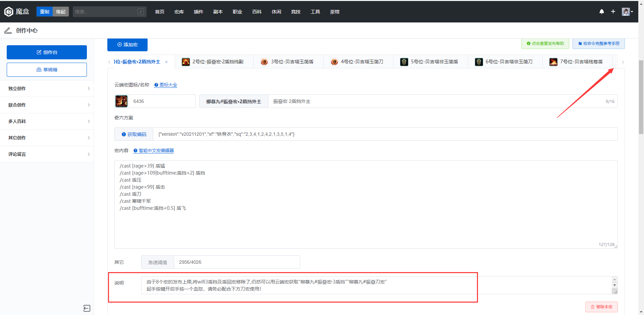Image resolution: width=644 pixels, height=315 pixels.
Task: Open the 宏库 menu item
Action: 179,11
